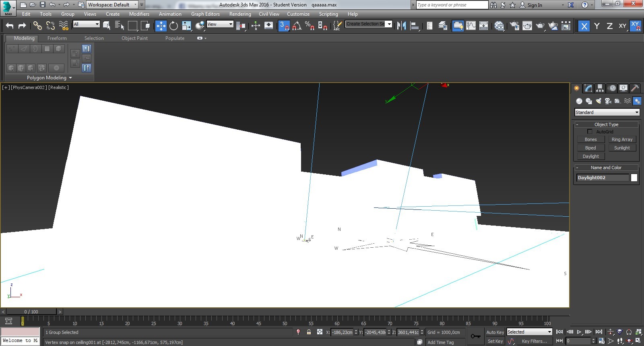Click the Daylight002 object color swatch
Viewport: 644px width, 346px height.
click(x=634, y=178)
